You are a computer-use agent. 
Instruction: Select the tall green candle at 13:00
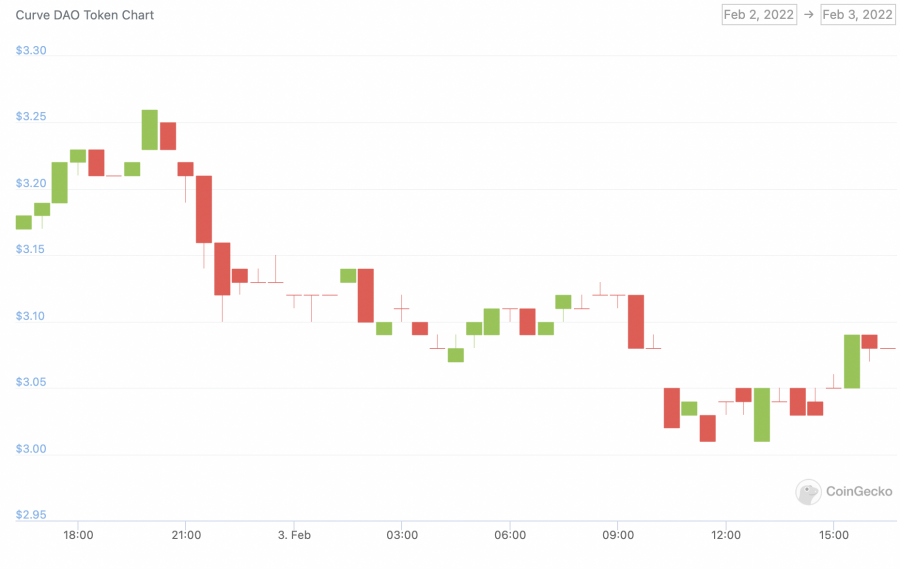[762, 414]
